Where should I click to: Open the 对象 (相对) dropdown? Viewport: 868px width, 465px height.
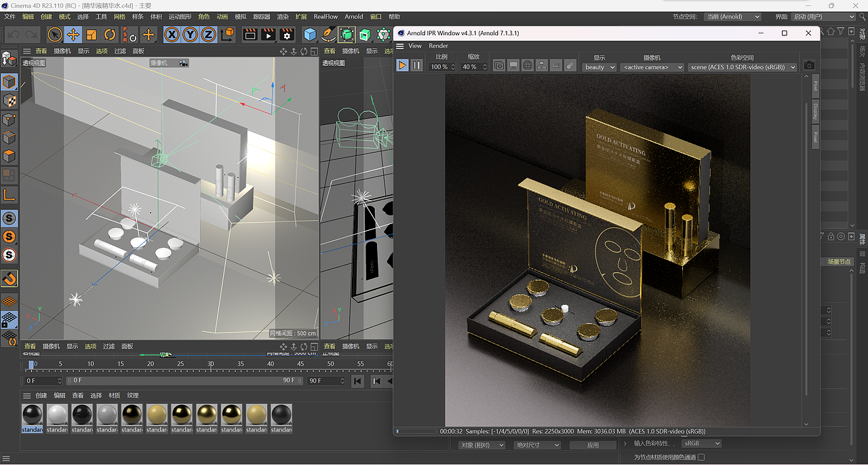point(482,445)
